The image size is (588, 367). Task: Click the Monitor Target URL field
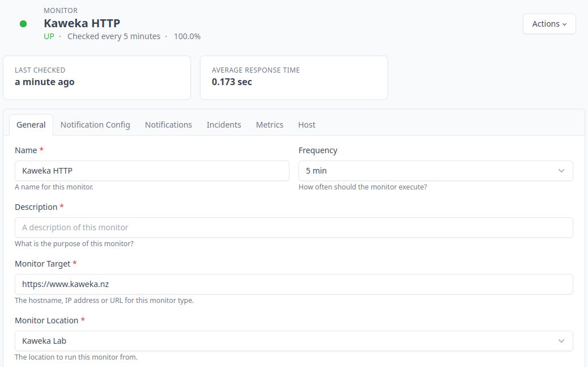(293, 284)
